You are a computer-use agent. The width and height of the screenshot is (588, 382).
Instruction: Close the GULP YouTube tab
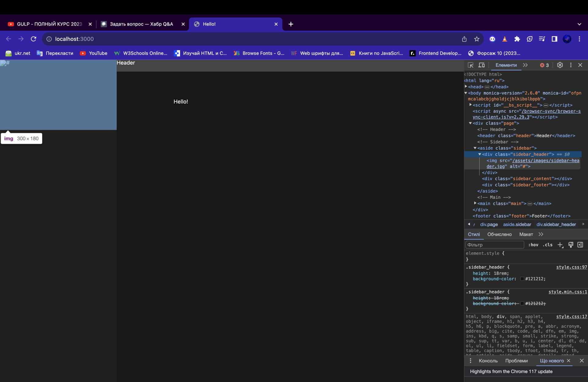point(90,24)
